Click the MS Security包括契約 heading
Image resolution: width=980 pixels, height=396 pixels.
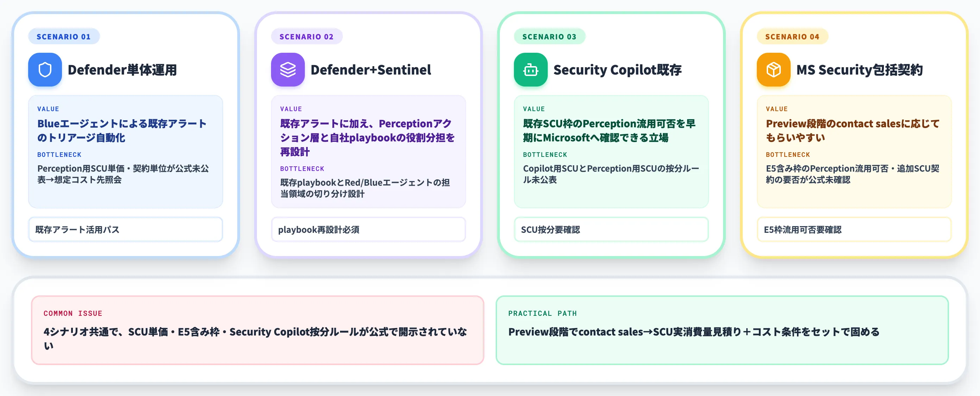[859, 70]
